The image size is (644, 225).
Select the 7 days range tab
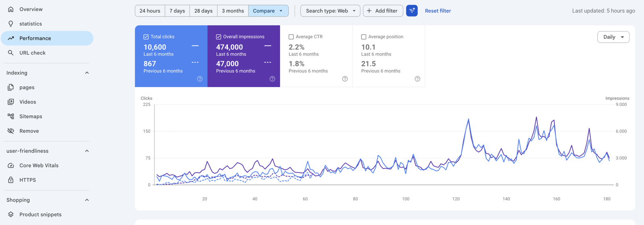tap(177, 11)
